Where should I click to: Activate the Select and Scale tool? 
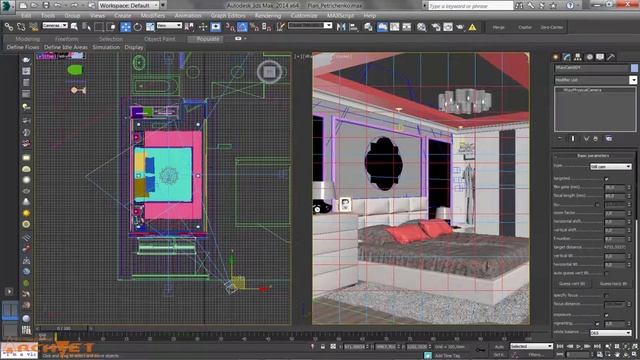(150, 27)
